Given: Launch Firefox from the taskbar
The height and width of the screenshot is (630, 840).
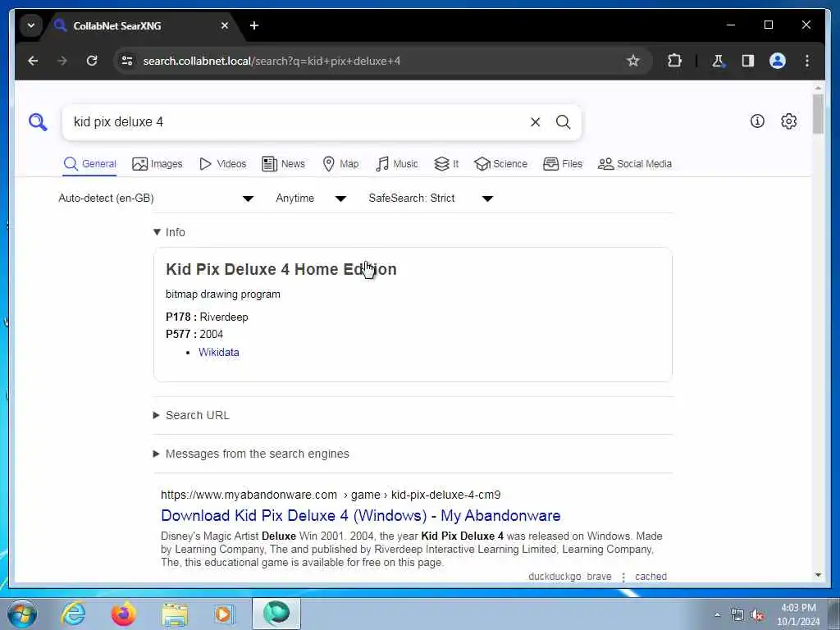Looking at the screenshot, I should [123, 614].
